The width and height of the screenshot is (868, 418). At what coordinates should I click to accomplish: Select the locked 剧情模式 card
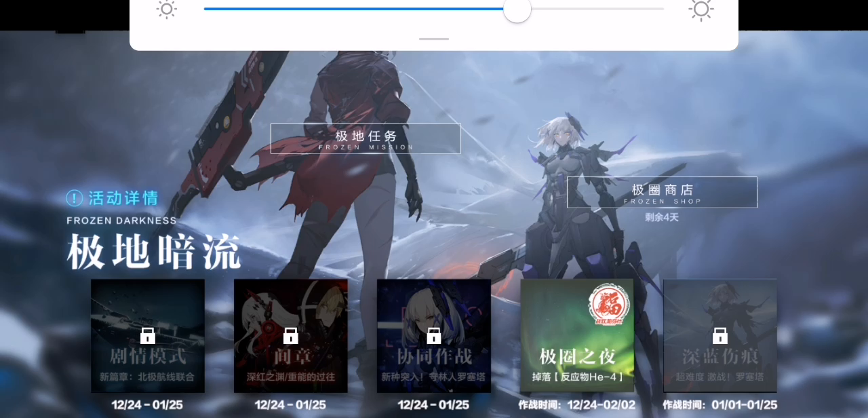148,336
